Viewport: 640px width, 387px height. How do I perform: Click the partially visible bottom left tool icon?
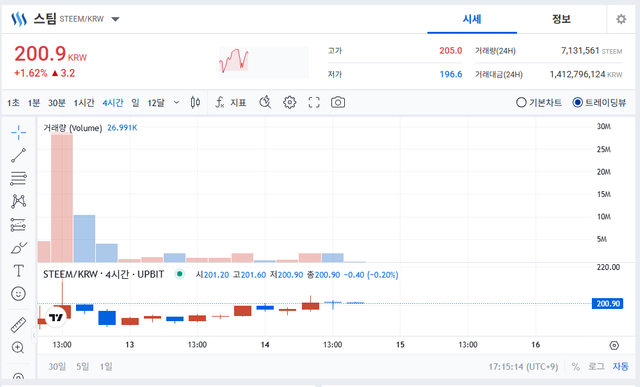point(18,376)
